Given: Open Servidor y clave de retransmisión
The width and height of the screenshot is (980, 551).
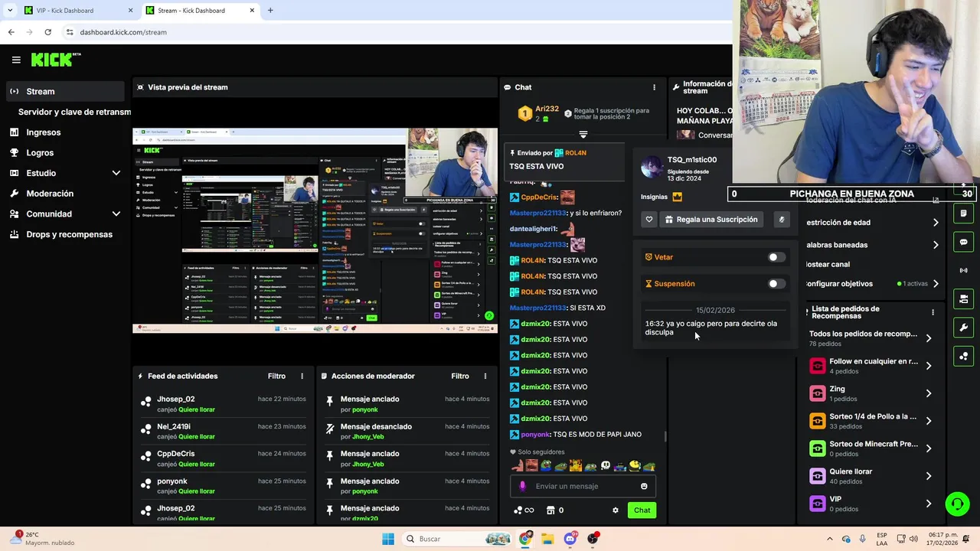Looking at the screenshot, I should coord(74,112).
